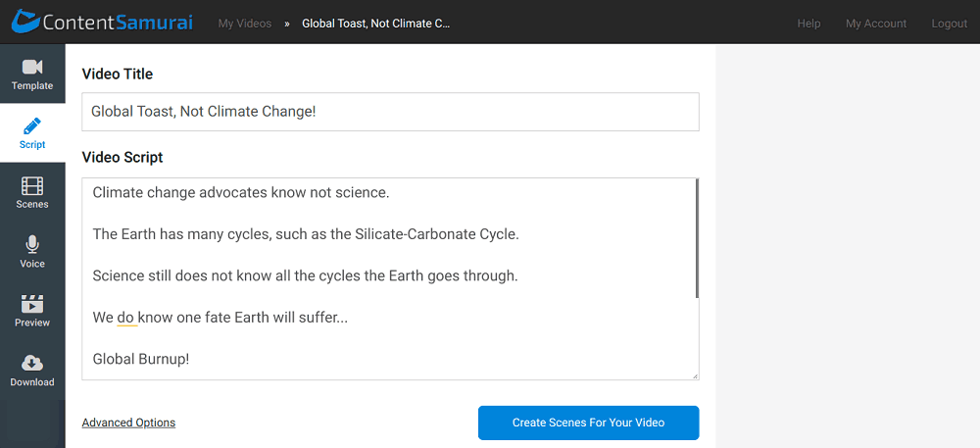Go to My Videos breadcrumb

click(245, 24)
